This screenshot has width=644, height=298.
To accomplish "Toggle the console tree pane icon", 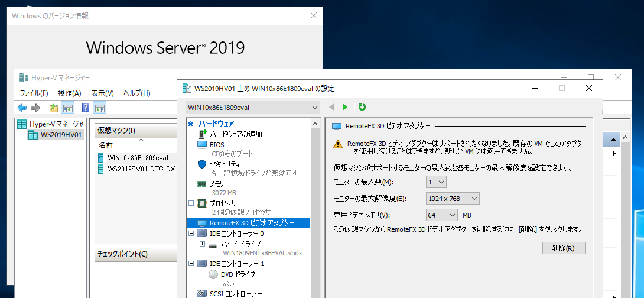I will tap(67, 108).
